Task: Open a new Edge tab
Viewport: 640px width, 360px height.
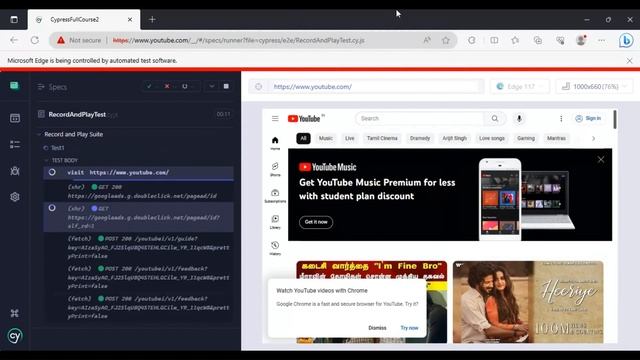Action: (152, 20)
